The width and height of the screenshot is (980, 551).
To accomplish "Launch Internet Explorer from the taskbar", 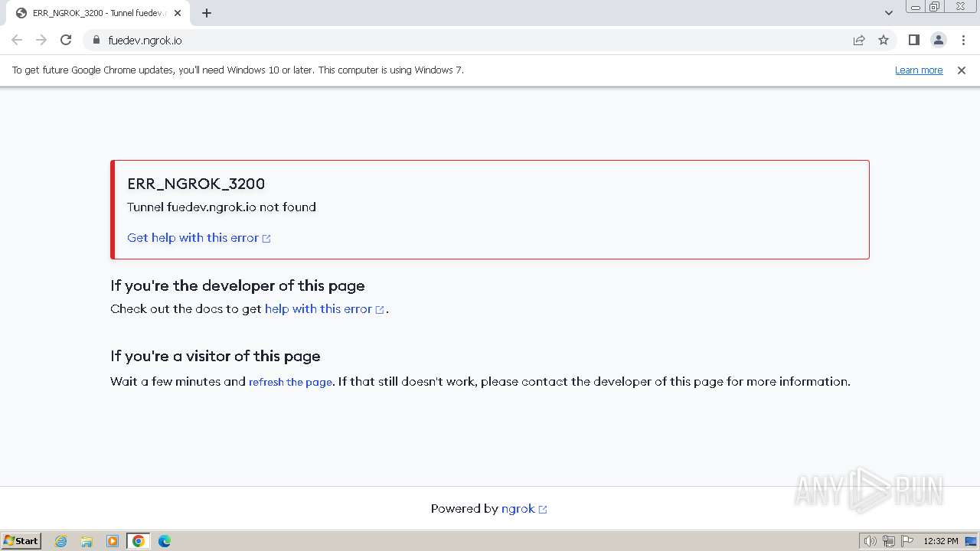I will click(61, 541).
